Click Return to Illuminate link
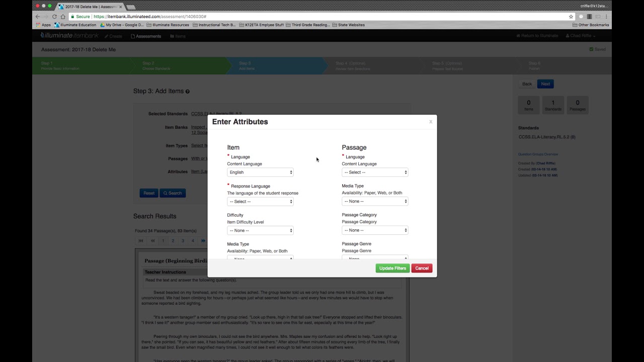644x362 pixels. tap(537, 36)
